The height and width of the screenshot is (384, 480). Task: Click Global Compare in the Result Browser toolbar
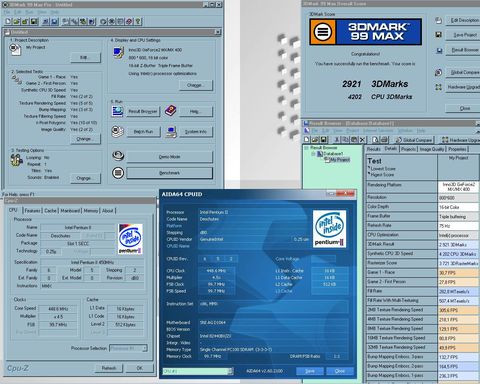[x=414, y=140]
